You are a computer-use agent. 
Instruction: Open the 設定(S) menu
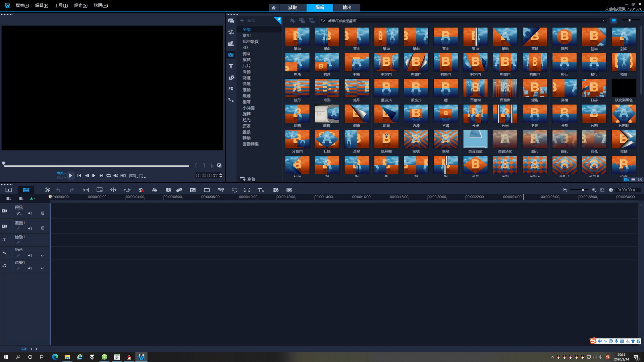pos(80,6)
